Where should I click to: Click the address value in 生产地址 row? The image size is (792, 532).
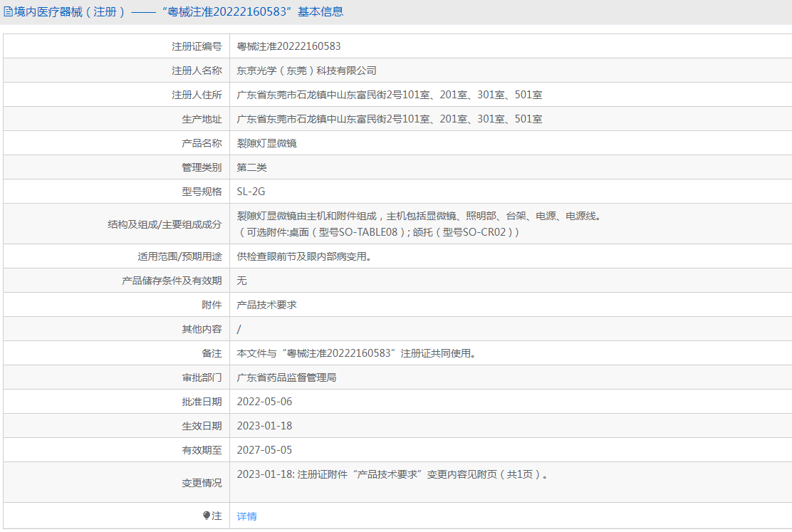tap(389, 119)
